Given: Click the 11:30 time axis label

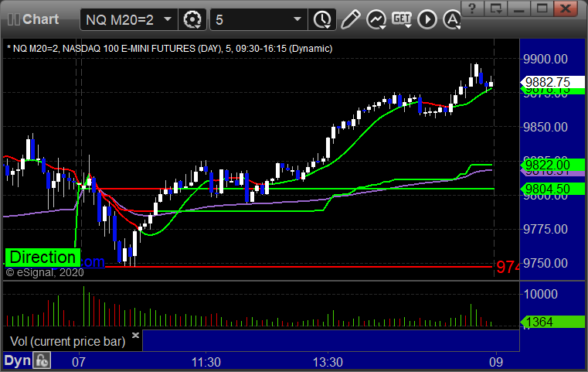Looking at the screenshot, I should 206,362.
